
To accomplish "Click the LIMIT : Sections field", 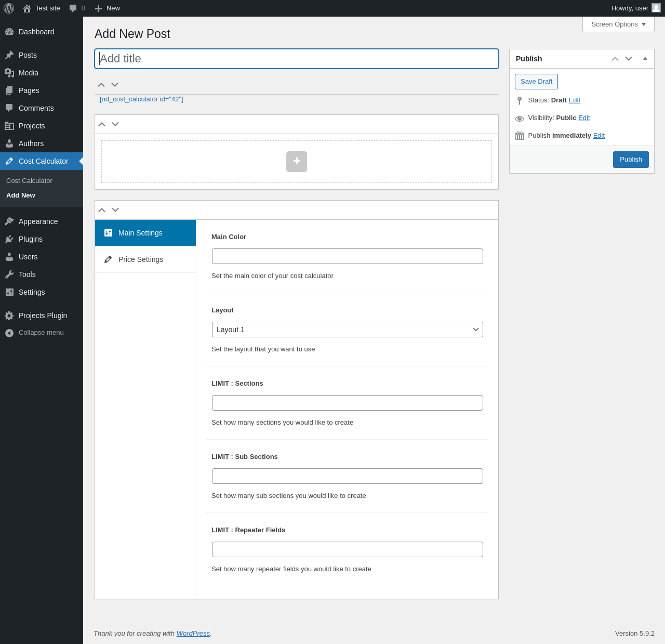I will 348,403.
